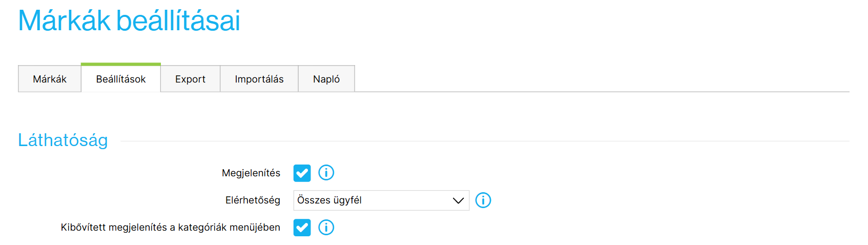Select the Összes ügyfél value text
Viewport: 868px width, 245px height.
(x=329, y=200)
